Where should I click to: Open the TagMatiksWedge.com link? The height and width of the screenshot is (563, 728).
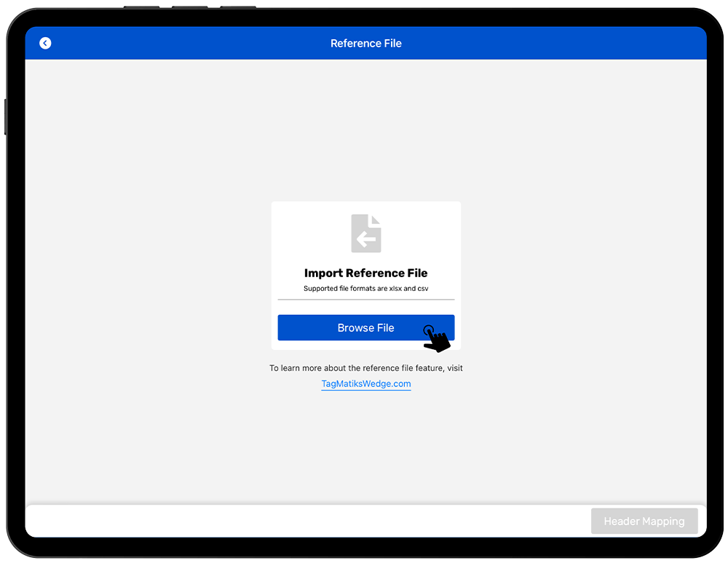tap(366, 384)
